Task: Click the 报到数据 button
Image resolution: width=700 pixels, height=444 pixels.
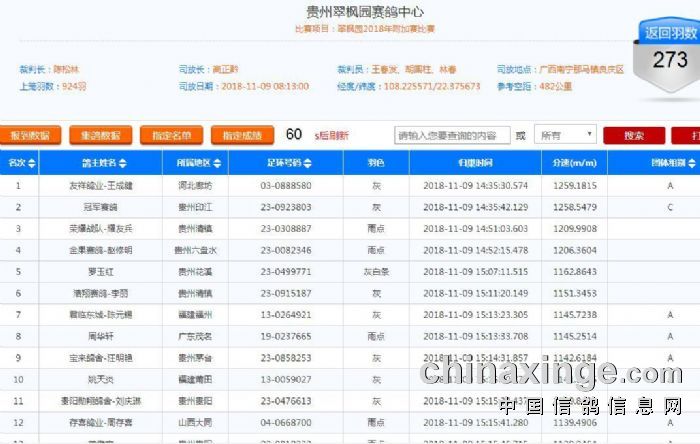Action: click(x=31, y=135)
